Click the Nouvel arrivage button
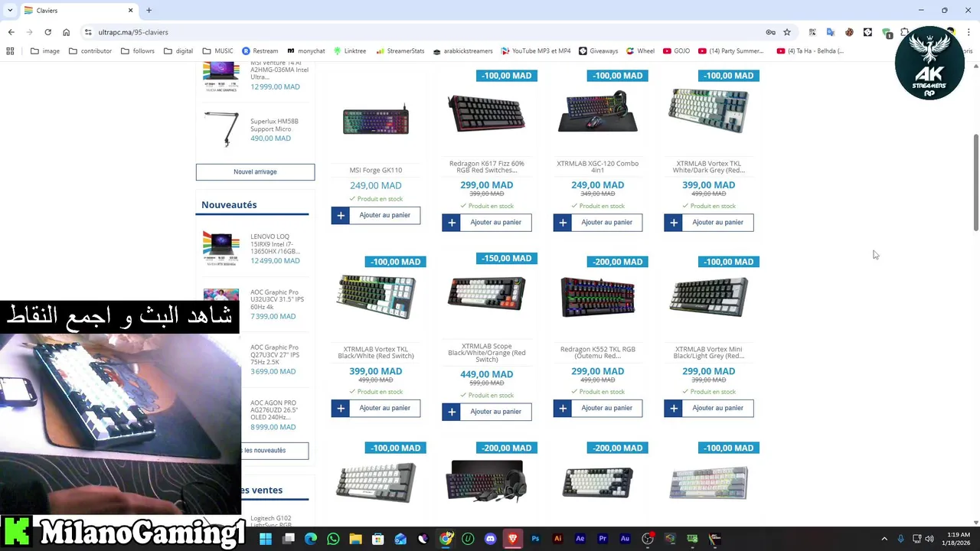This screenshot has width=980, height=551. pos(255,172)
